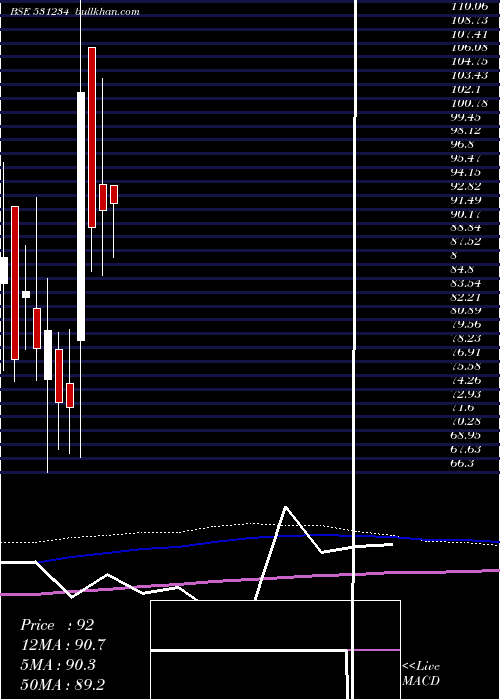Click the BSE 531234 chart title

coord(39,12)
